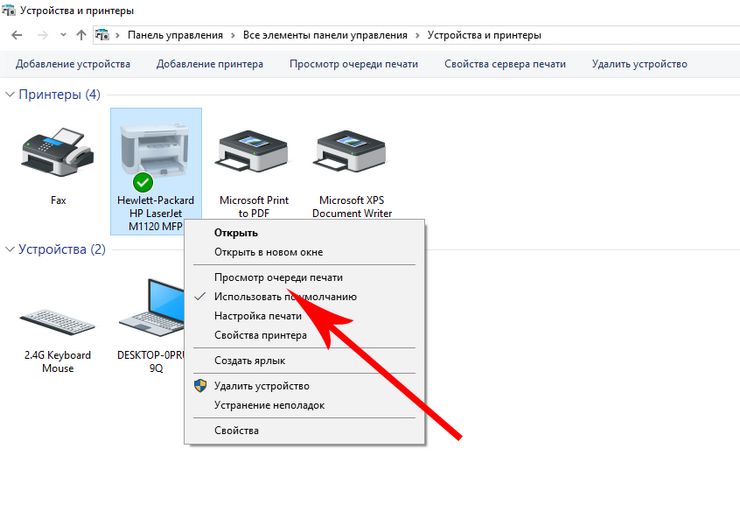The height and width of the screenshot is (526, 740).
Task: Choose Устранение неполадок menu entry
Action: coord(304,405)
